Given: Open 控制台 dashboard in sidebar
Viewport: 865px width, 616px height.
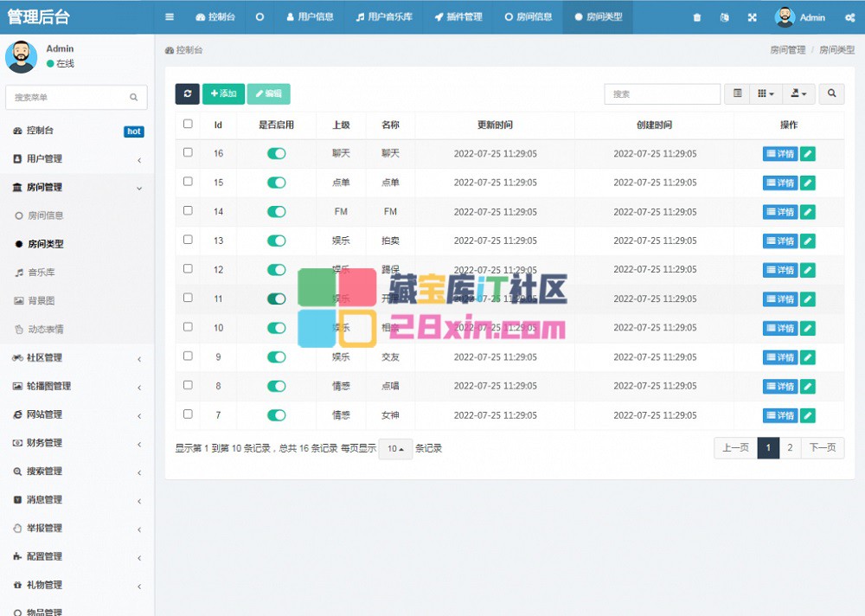Looking at the screenshot, I should pos(76,131).
